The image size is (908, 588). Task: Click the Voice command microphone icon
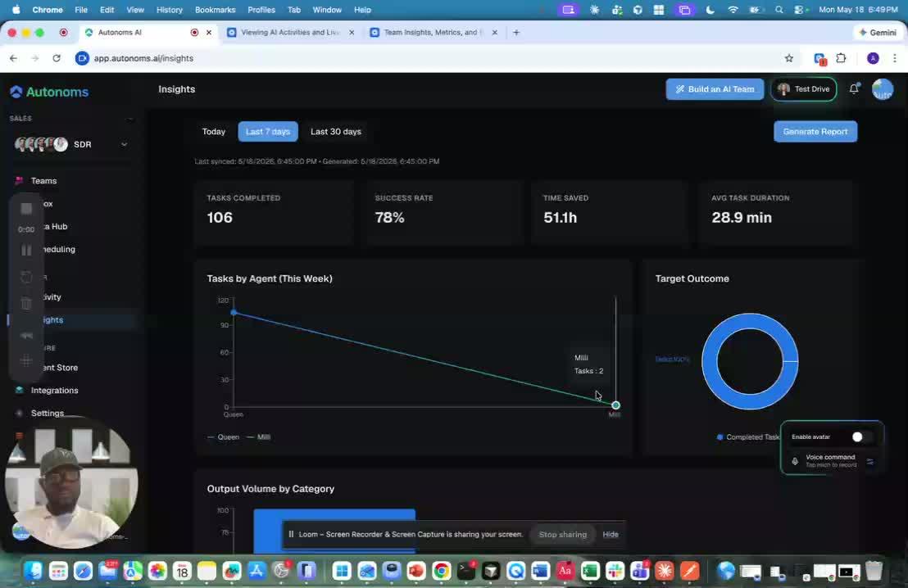tap(795, 461)
